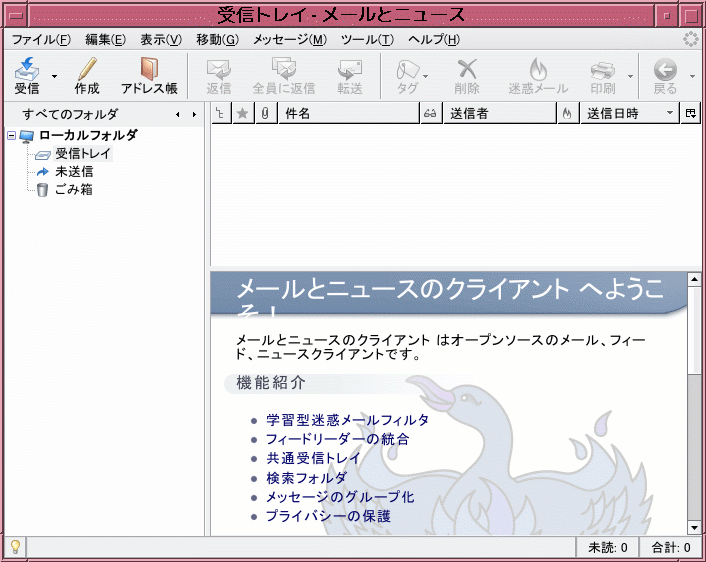
Task: Open the ツール(T) menu
Action: tap(367, 40)
